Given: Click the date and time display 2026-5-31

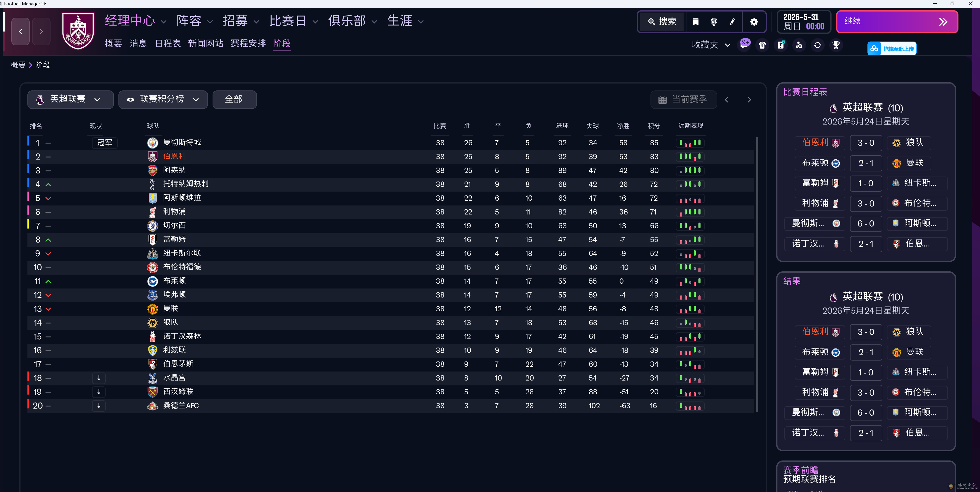Looking at the screenshot, I should 804,22.
